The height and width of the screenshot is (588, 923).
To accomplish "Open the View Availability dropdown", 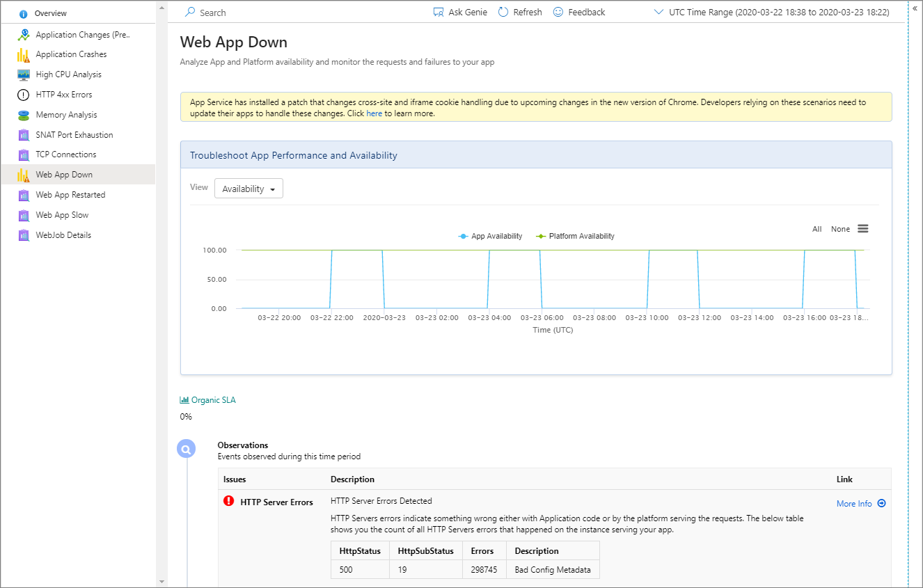I will coord(248,188).
